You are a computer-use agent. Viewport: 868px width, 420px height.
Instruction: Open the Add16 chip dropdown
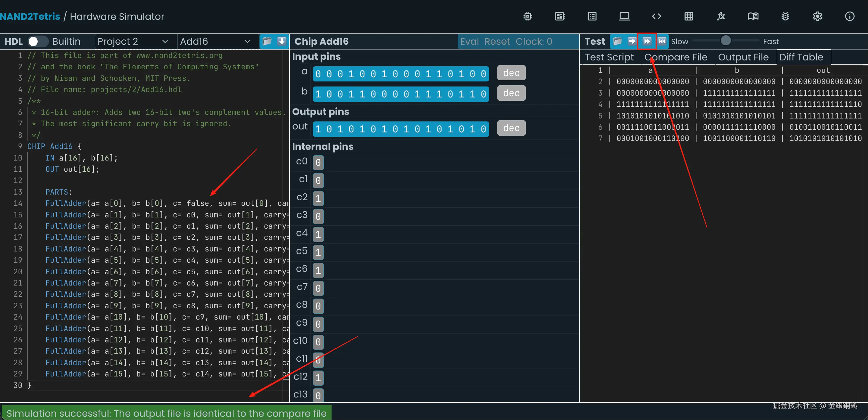215,41
